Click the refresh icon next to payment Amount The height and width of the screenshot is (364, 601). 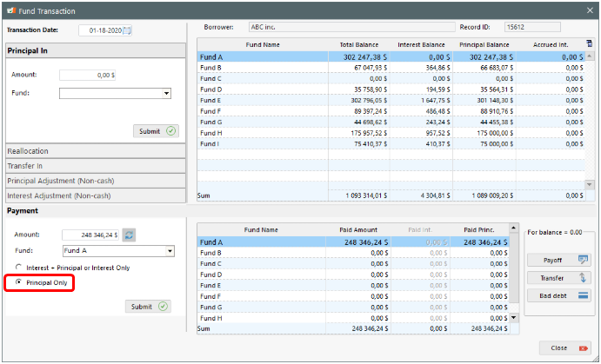[x=130, y=235]
